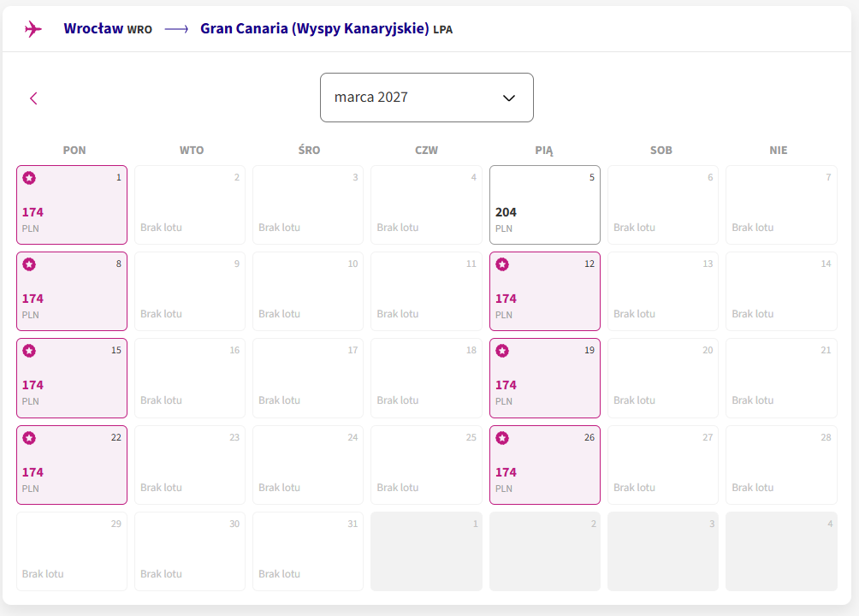Select the March 5 flight for 204 PLN
The image size is (859, 616).
coord(544,205)
